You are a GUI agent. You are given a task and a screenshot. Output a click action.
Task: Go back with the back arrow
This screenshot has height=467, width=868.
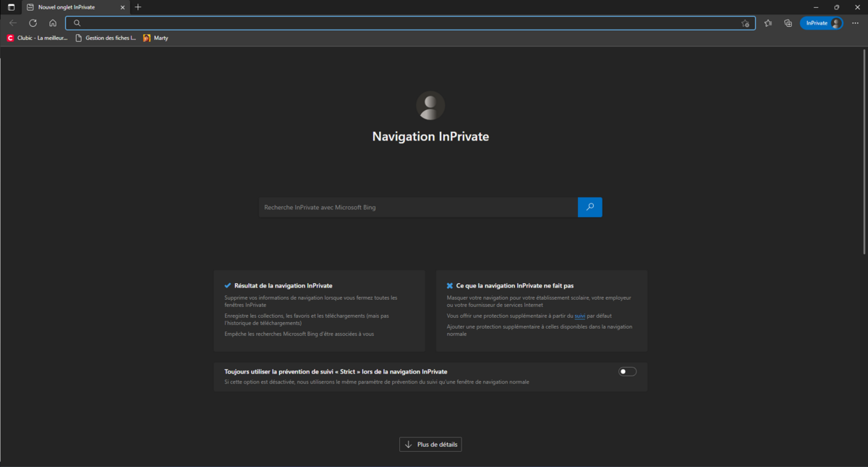(x=12, y=23)
